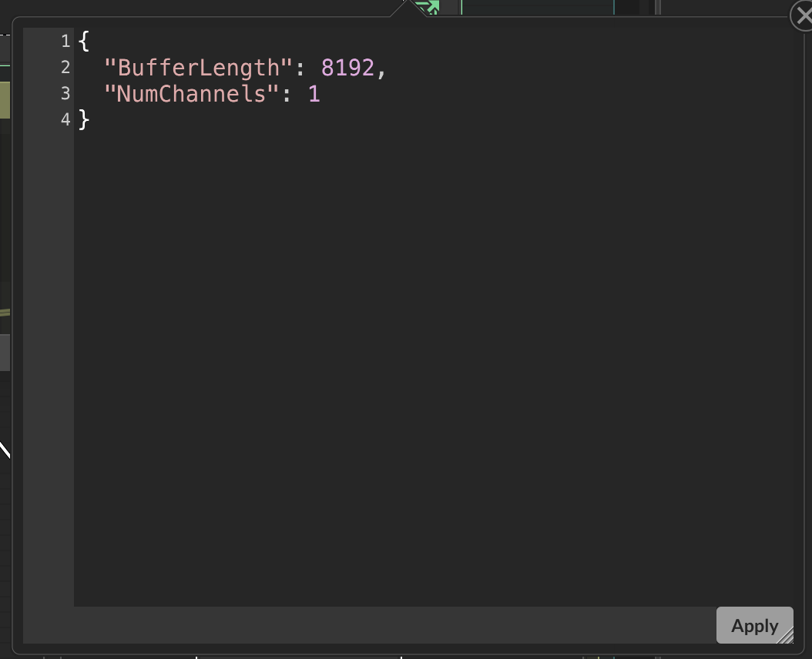Image resolution: width=812 pixels, height=659 pixels.
Task: Click the BufferLength key in the editor
Action: click(x=198, y=68)
